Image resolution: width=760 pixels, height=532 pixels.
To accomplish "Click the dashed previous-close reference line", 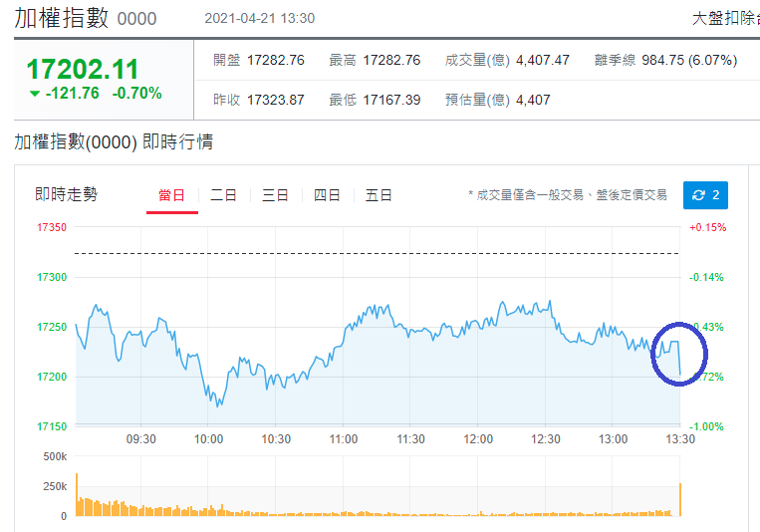I will point(377,253).
